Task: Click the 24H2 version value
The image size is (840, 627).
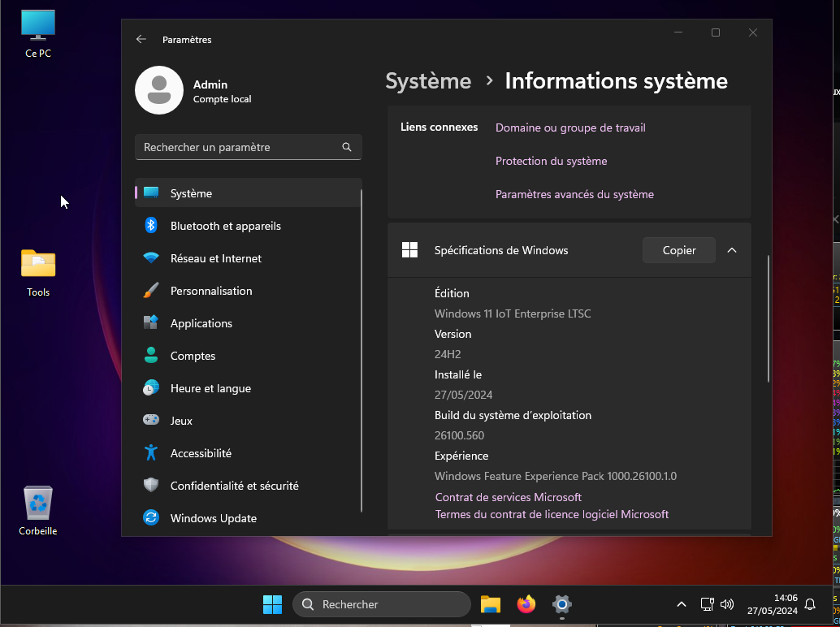Action: pyautogui.click(x=448, y=354)
